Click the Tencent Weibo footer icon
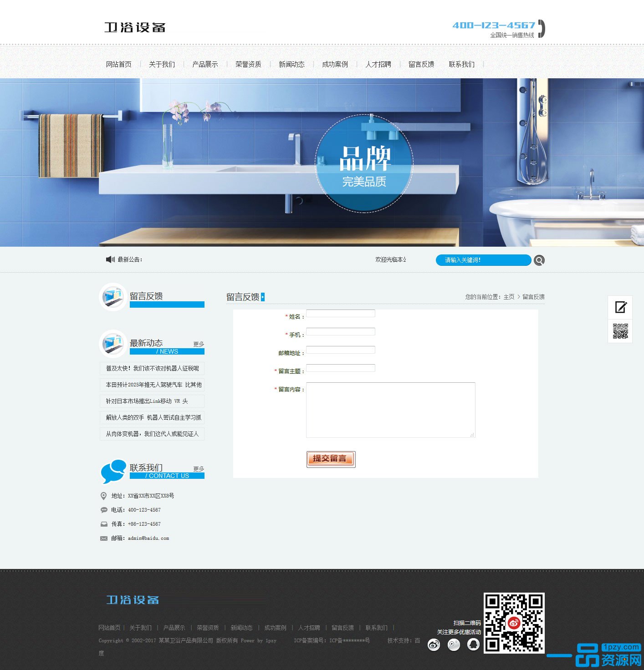 coord(454,645)
